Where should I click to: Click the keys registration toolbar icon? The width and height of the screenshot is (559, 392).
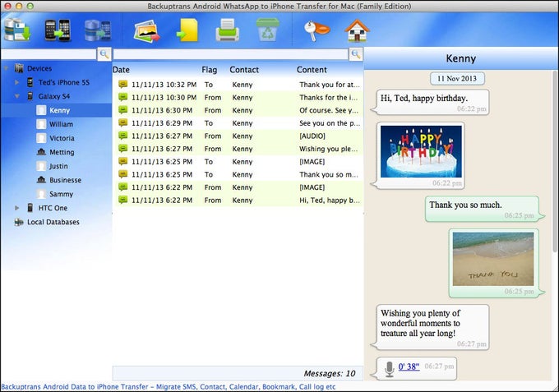click(316, 30)
